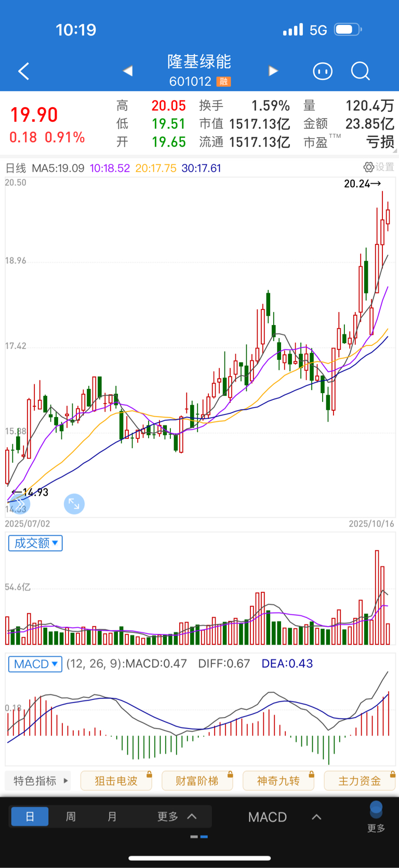Open the 神奇九转 indicator

point(278,781)
